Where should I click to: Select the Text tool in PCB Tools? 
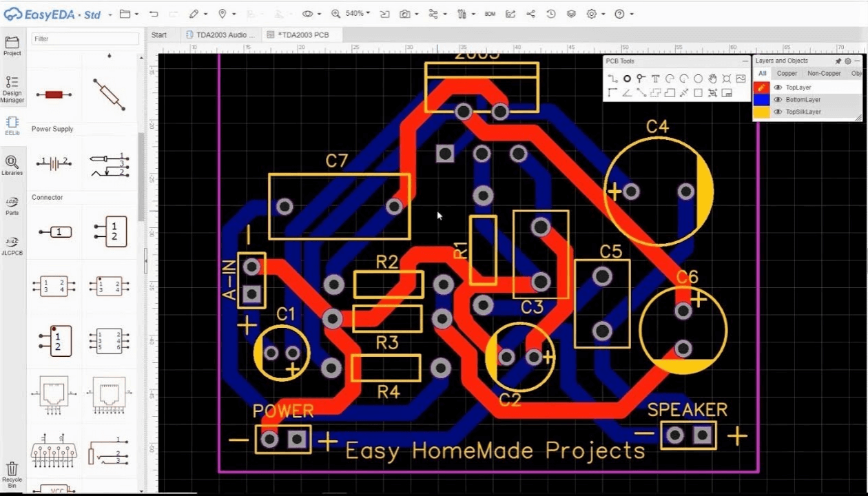(655, 79)
